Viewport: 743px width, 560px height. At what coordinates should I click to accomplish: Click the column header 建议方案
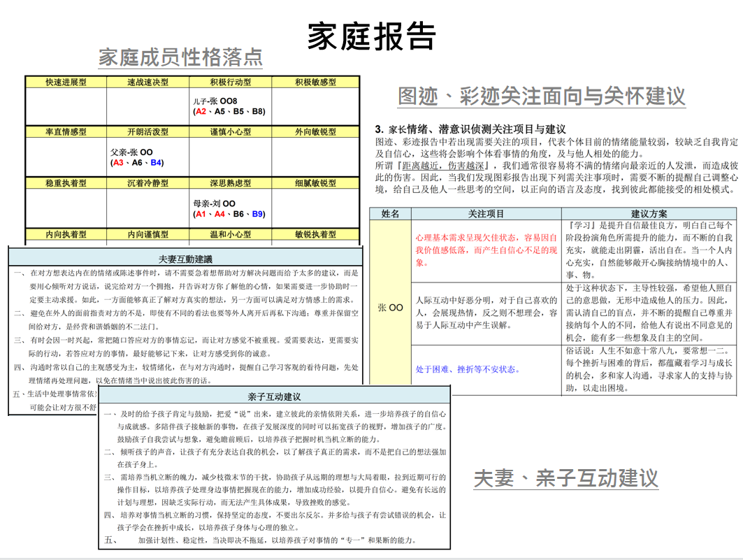(x=649, y=214)
